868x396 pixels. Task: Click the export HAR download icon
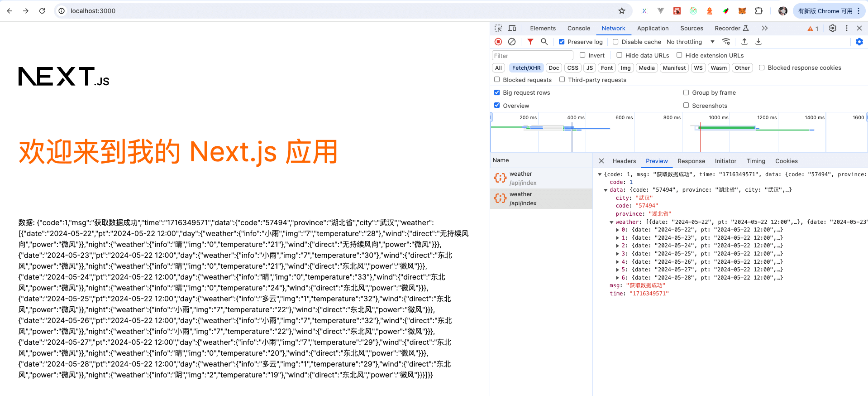tap(758, 42)
